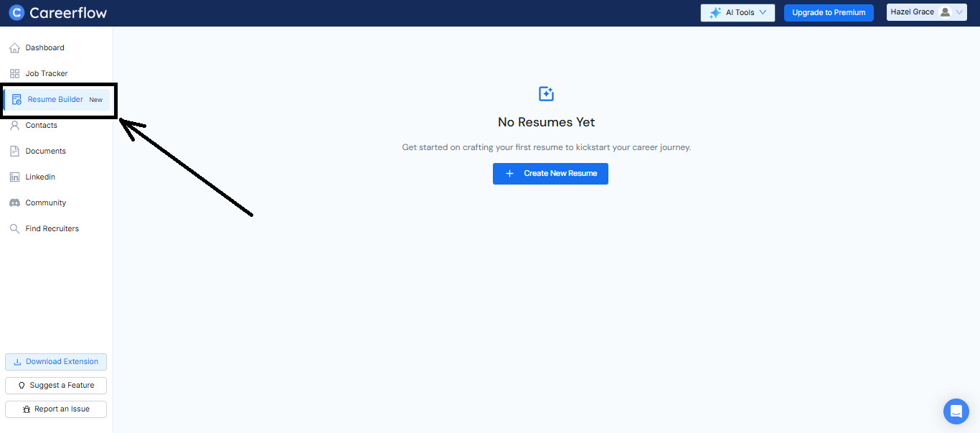Viewport: 980px width, 433px height.
Task: Click the Documents file icon
Action: pyautogui.click(x=14, y=152)
